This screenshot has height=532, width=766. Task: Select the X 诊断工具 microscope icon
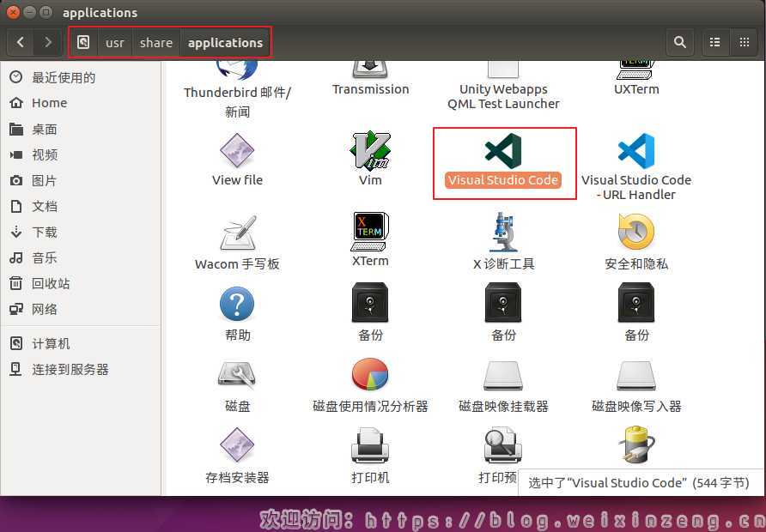tap(504, 232)
